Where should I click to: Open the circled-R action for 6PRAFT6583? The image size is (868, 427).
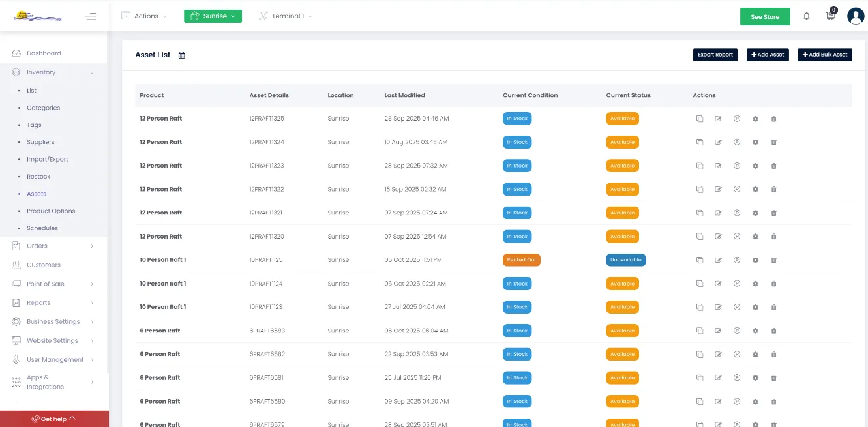point(737,331)
